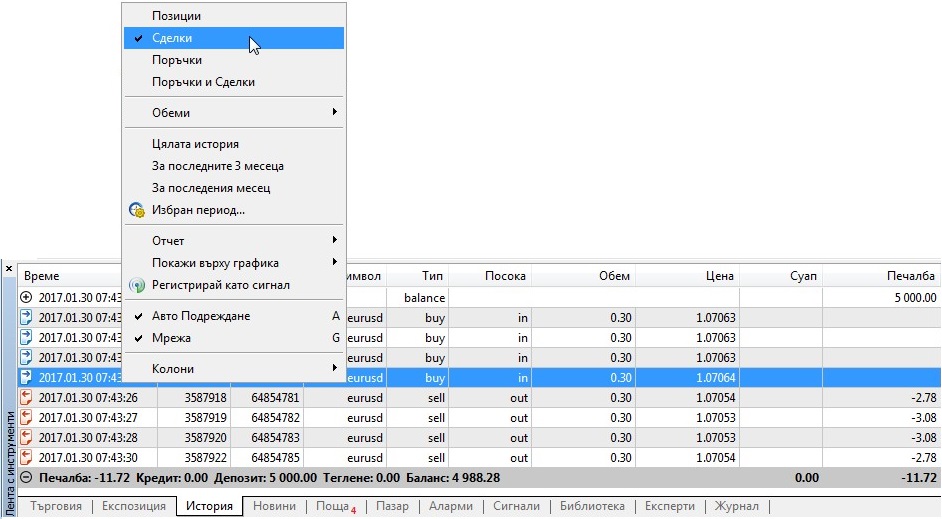Viewport: 942px width, 519px height.
Task: Click deal number 3587918
Action: [x=205, y=398]
